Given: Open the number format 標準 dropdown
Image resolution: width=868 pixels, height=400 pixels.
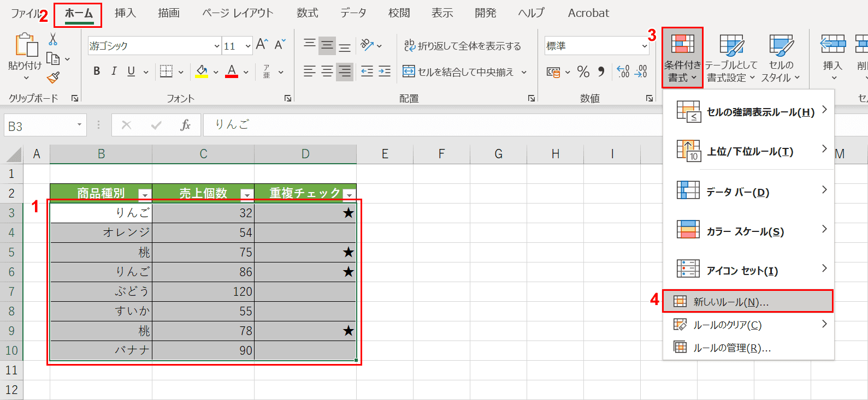Looking at the screenshot, I should pyautogui.click(x=645, y=46).
